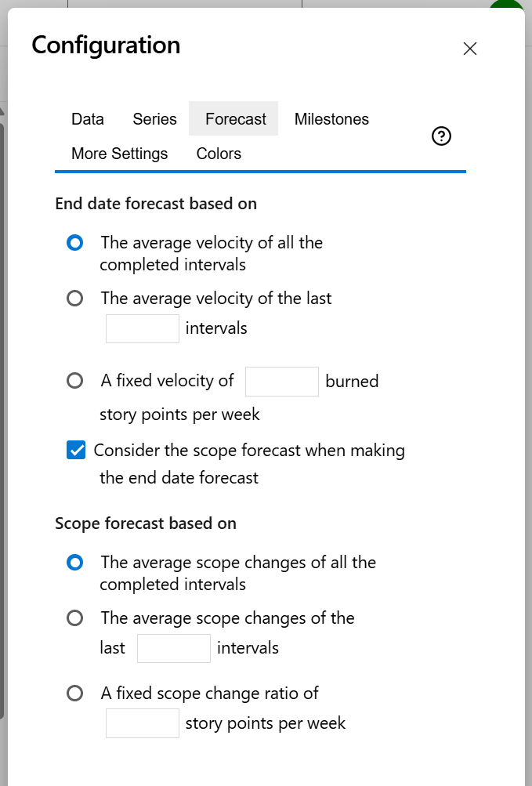532x786 pixels.
Task: Close the Configuration dialog
Action: [469, 49]
